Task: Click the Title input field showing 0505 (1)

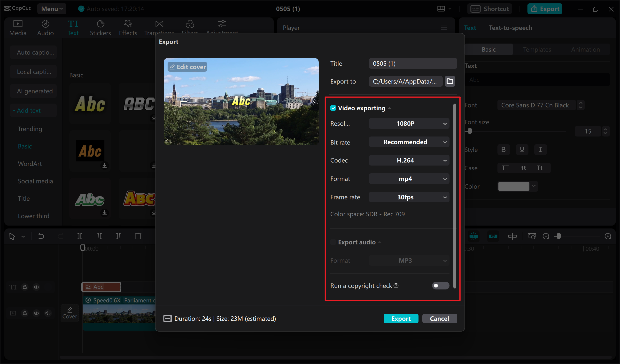Action: (x=413, y=63)
